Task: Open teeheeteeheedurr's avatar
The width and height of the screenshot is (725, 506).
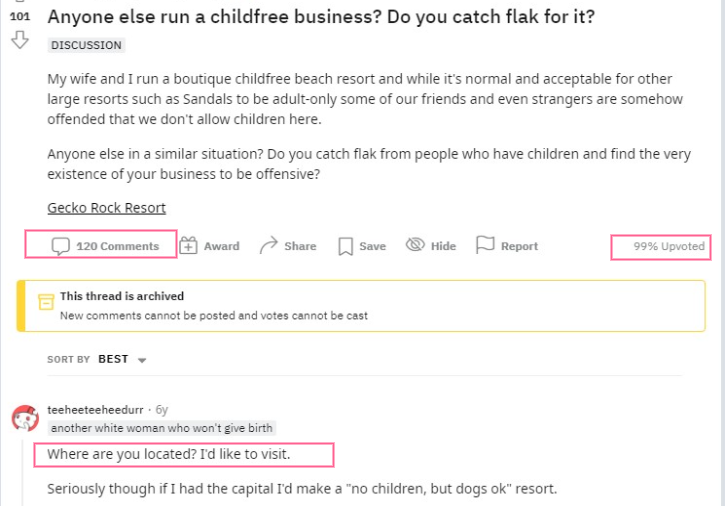Action: pyautogui.click(x=25, y=418)
